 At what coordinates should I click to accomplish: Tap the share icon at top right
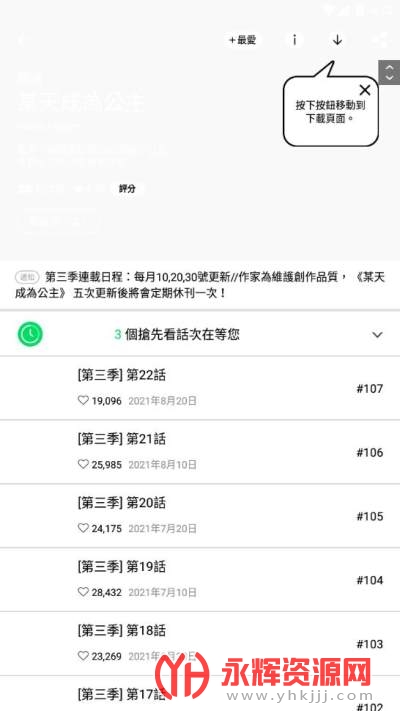tap(380, 40)
